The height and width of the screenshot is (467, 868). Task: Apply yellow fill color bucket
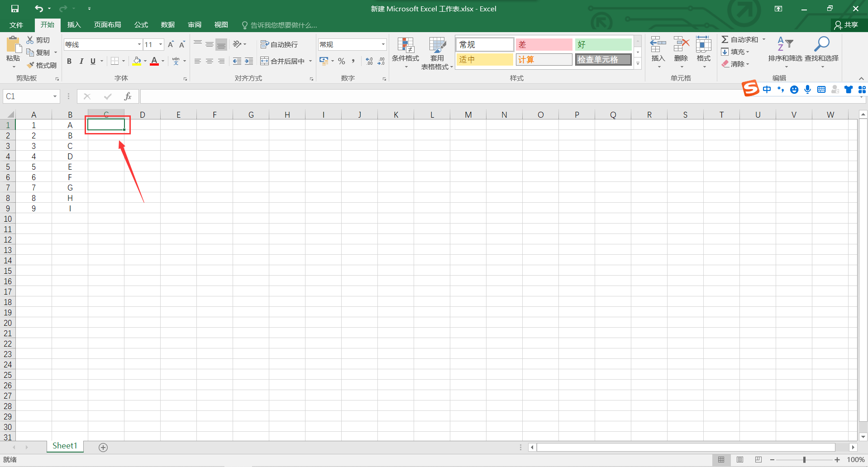click(x=137, y=61)
